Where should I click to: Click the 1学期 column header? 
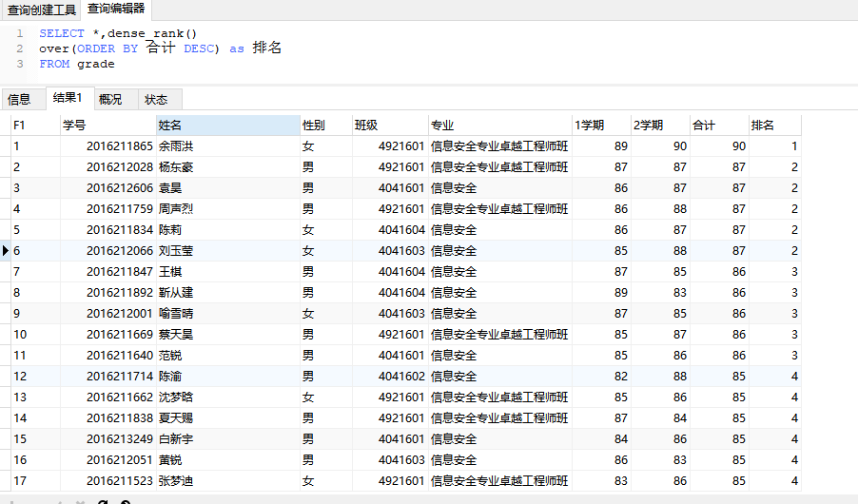click(x=601, y=126)
